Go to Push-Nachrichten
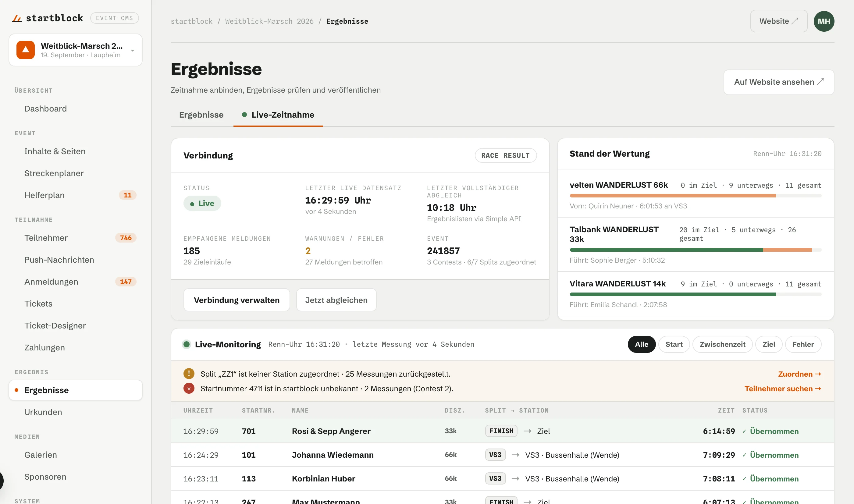The image size is (854, 504). (x=75, y=260)
